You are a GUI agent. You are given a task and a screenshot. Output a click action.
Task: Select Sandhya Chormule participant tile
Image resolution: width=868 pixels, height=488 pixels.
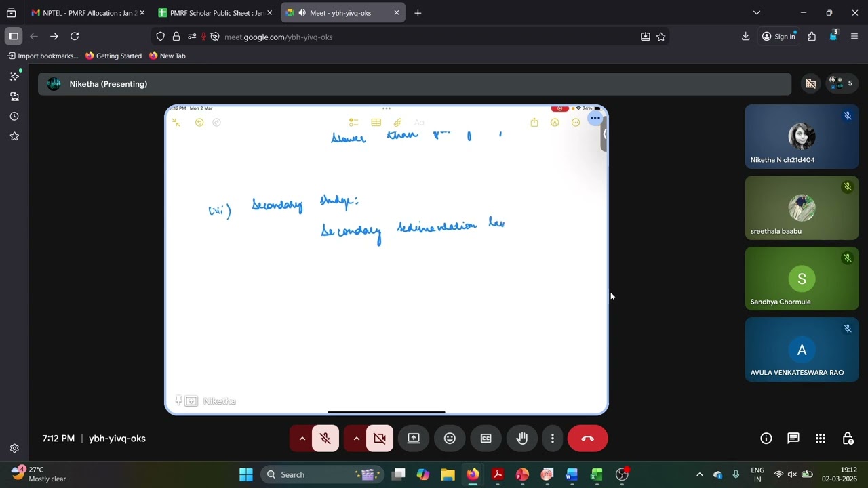click(802, 279)
